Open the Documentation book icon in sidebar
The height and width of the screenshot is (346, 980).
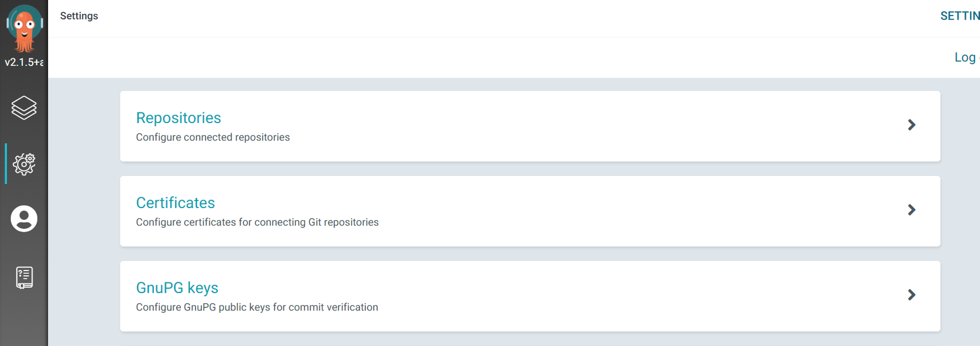click(24, 277)
